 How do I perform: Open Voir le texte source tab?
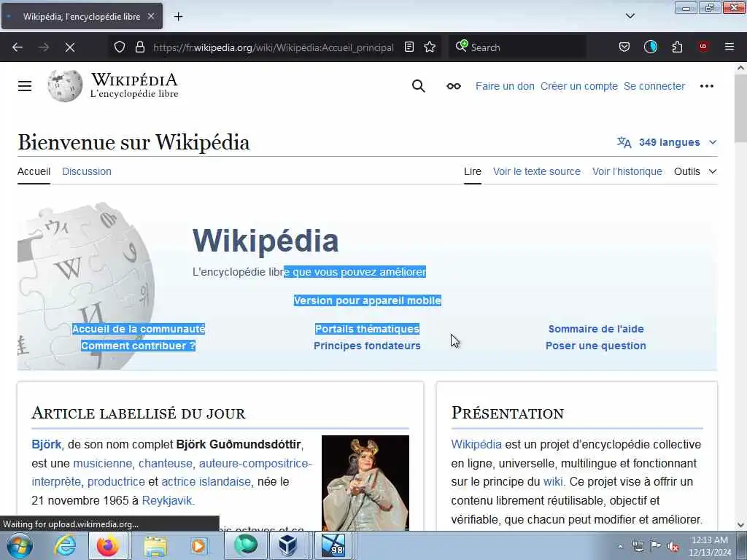536,171
